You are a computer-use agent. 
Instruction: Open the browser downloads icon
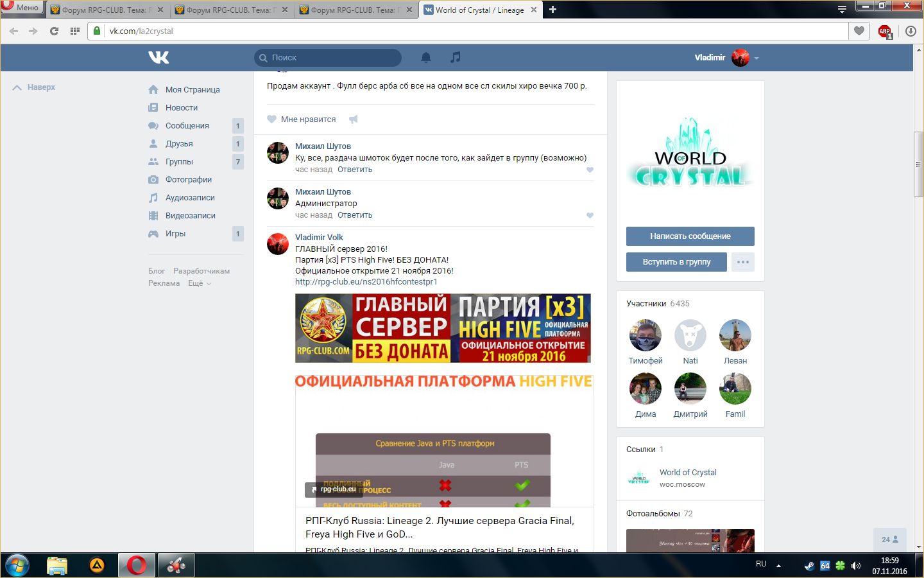pyautogui.click(x=911, y=31)
